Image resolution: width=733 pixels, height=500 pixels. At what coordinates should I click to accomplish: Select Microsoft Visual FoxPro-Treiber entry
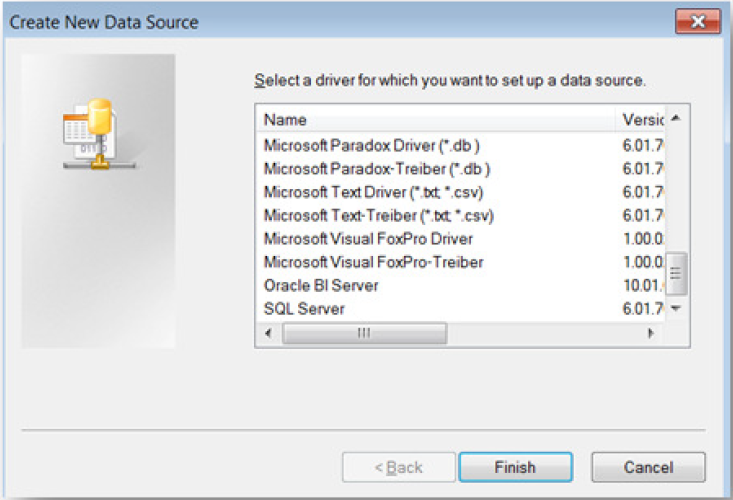click(373, 262)
